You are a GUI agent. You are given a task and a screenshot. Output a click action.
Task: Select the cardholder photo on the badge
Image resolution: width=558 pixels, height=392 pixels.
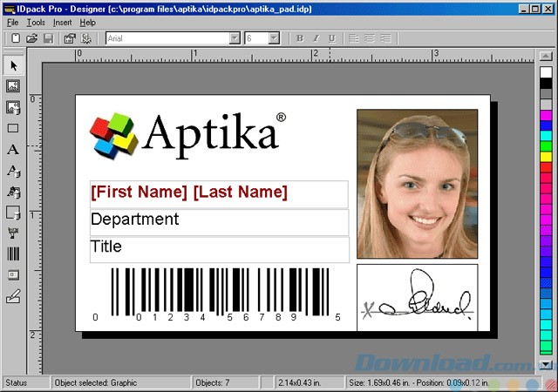point(417,183)
